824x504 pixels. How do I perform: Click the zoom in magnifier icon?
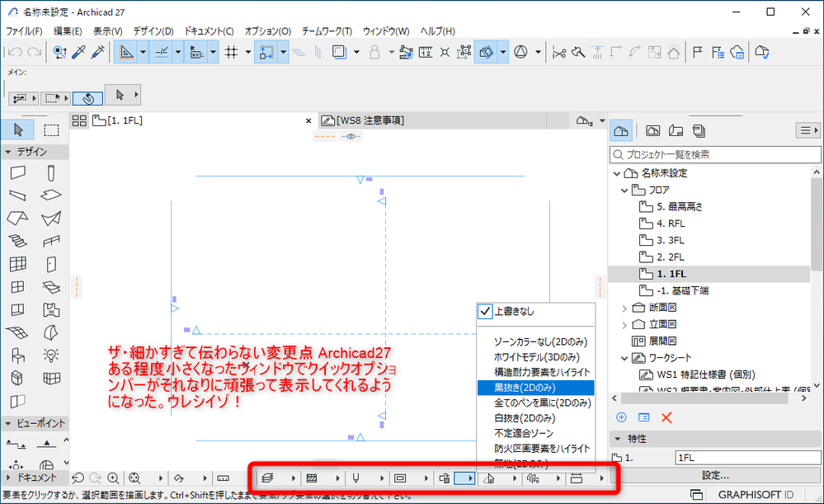(x=113, y=478)
